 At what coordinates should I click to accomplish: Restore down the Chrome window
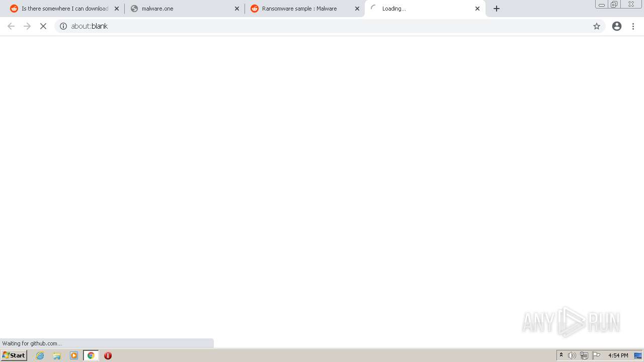(x=614, y=5)
